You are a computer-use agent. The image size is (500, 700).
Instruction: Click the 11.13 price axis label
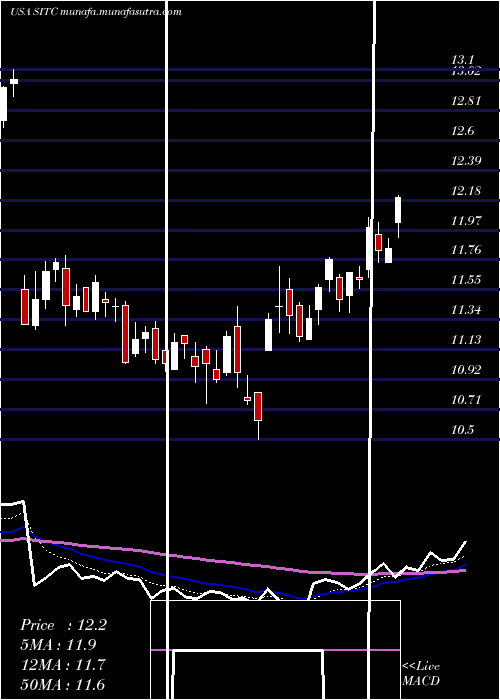coord(466,340)
